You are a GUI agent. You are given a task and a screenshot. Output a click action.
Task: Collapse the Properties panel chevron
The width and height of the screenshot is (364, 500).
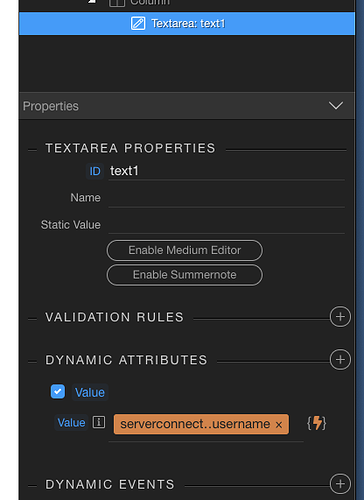(336, 106)
